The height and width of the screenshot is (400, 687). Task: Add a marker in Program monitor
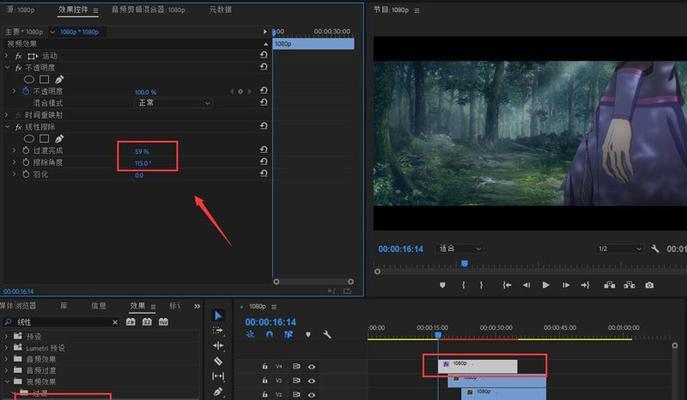(x=443, y=285)
